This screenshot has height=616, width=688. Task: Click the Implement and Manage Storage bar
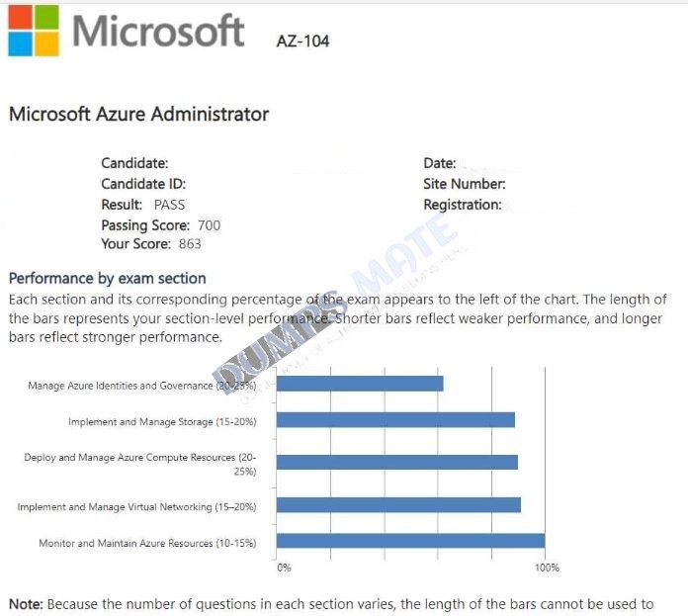click(395, 420)
